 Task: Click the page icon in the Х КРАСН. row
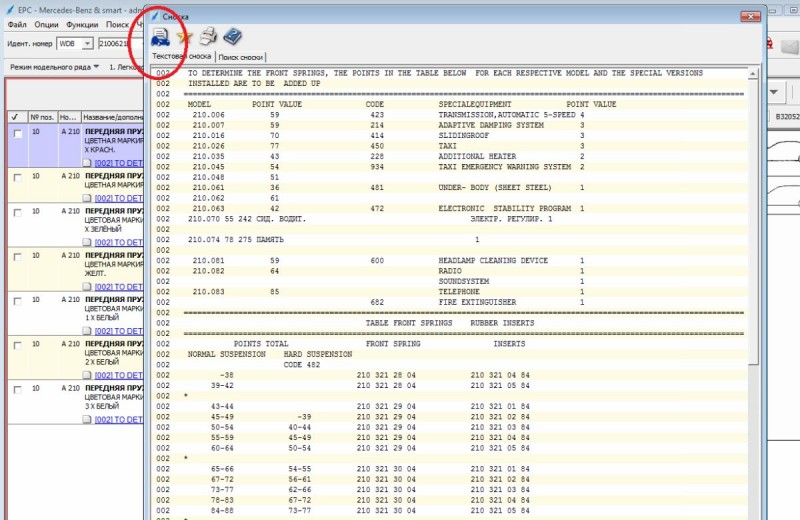[x=87, y=163]
